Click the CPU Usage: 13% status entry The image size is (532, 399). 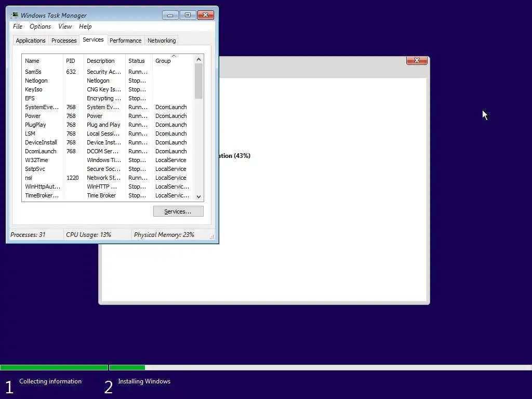pos(88,234)
